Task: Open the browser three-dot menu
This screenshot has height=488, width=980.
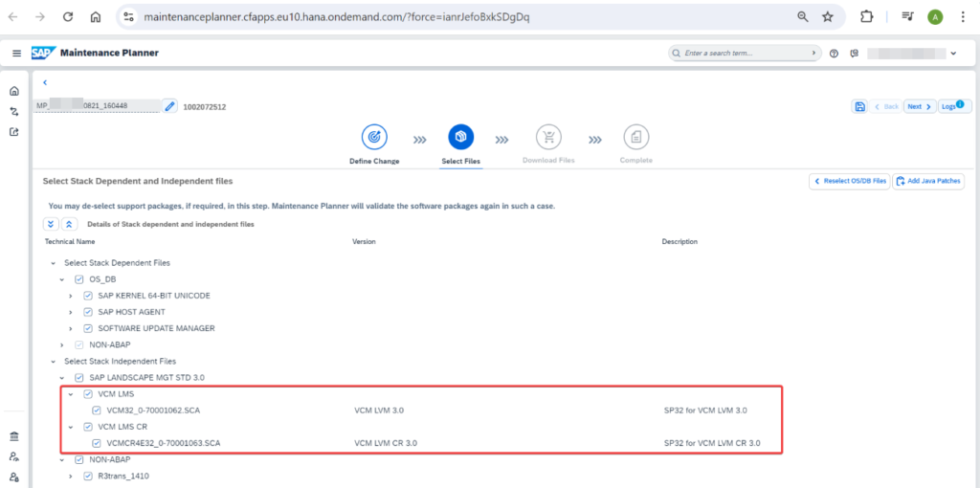Action: (963, 17)
